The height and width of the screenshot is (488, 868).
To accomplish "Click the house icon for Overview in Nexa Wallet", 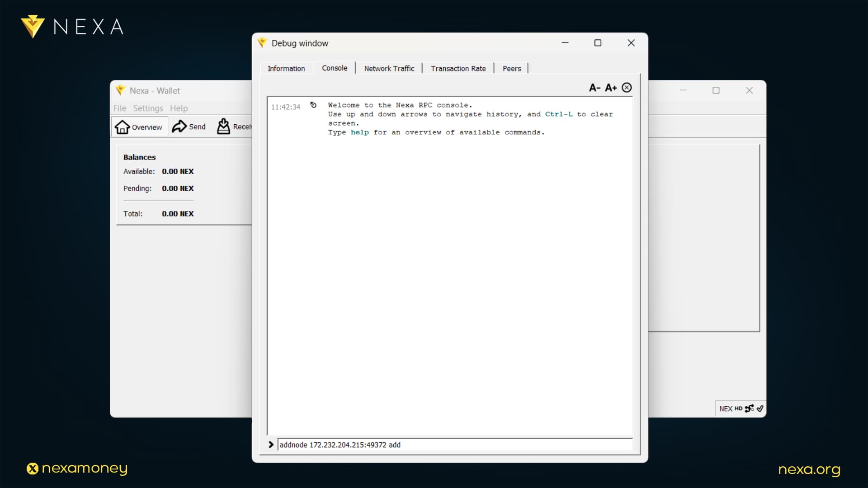I will click(x=122, y=127).
